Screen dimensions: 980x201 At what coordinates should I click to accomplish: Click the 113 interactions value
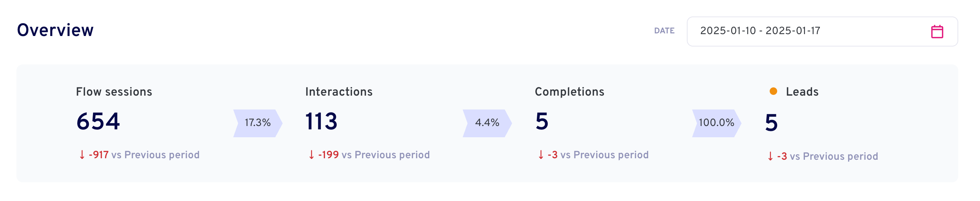click(x=321, y=122)
